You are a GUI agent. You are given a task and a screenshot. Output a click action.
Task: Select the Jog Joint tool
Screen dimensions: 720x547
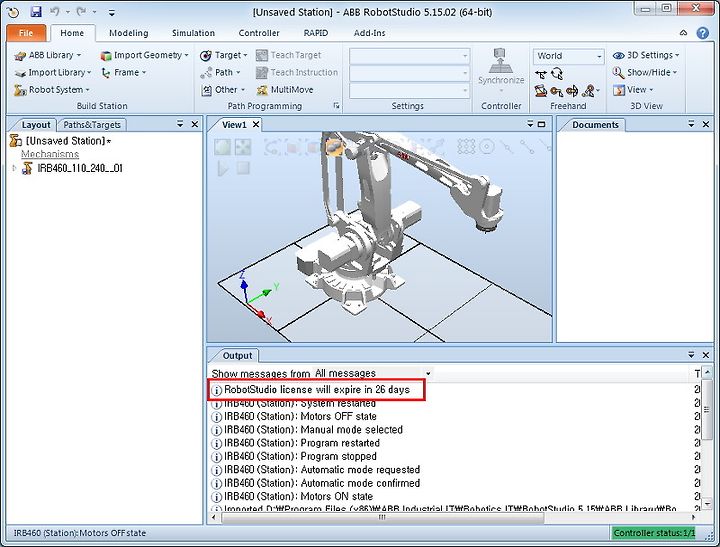(541, 91)
